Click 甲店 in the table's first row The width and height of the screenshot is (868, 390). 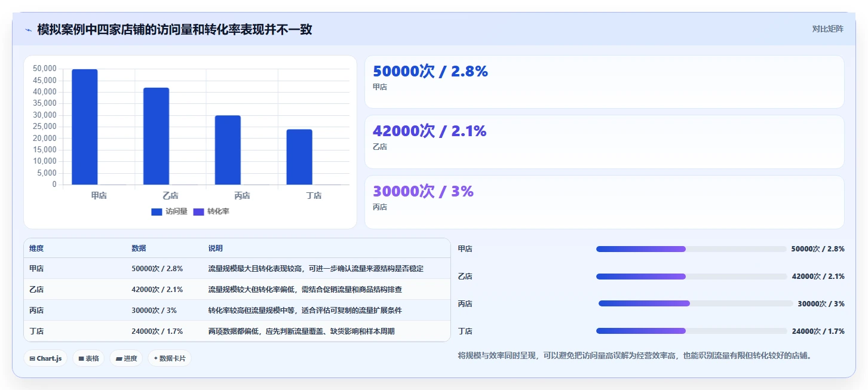click(x=36, y=269)
